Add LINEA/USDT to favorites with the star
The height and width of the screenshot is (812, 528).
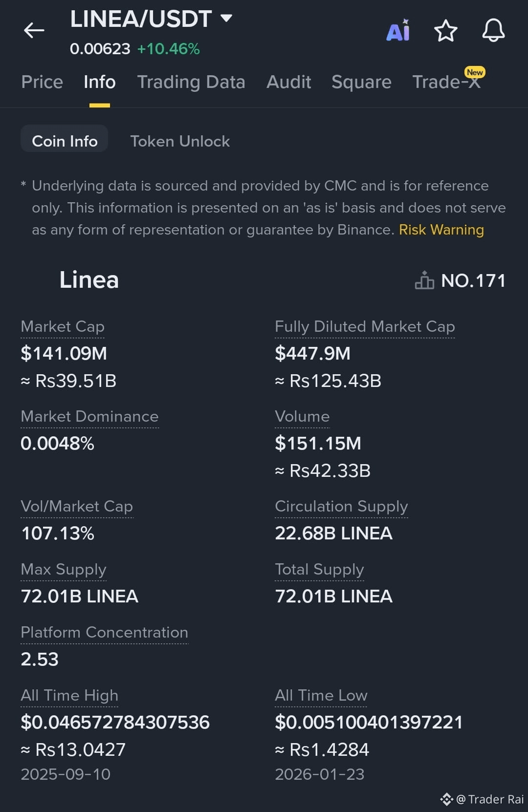[x=445, y=31]
